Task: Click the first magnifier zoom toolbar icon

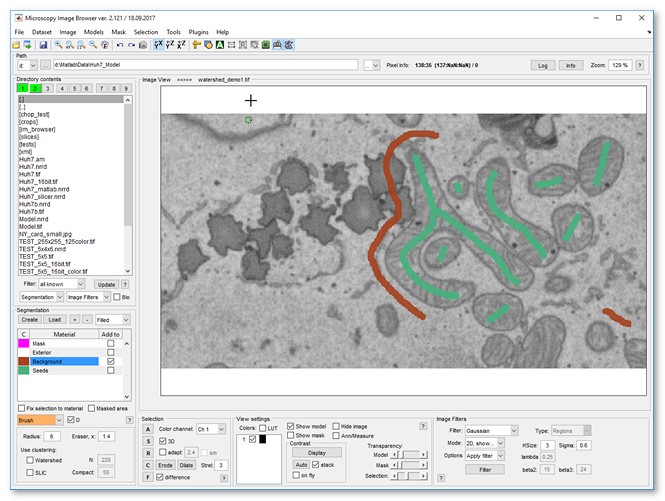Action: pos(58,45)
